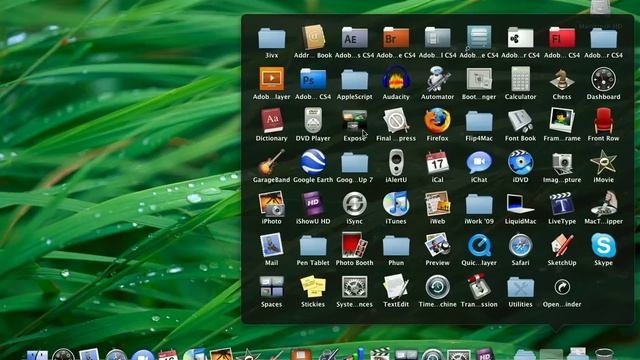Open the Pen Tablet folder
Image resolution: width=640 pixels, height=360 pixels.
pos(313,246)
